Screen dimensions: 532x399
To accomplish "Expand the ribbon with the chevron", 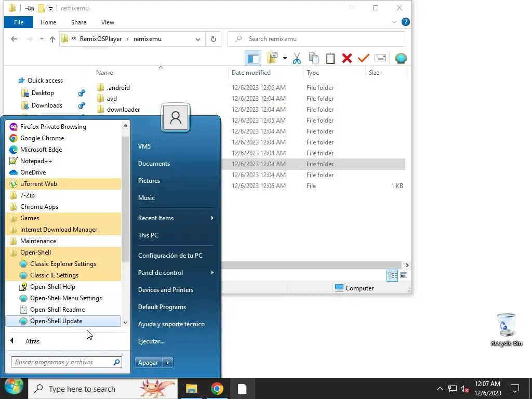I will point(394,22).
